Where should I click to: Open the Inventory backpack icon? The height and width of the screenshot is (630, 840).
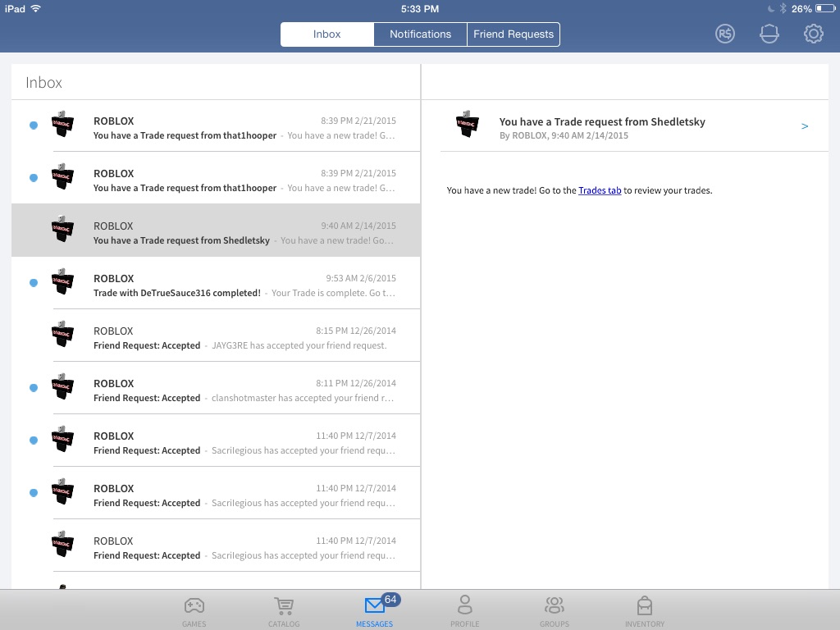click(x=645, y=611)
